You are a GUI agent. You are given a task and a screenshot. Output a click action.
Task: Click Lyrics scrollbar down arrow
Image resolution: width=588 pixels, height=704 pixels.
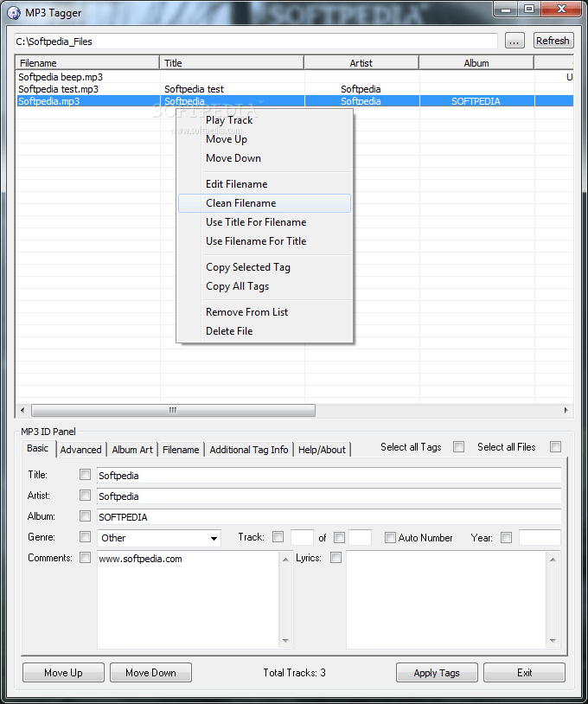click(x=553, y=641)
